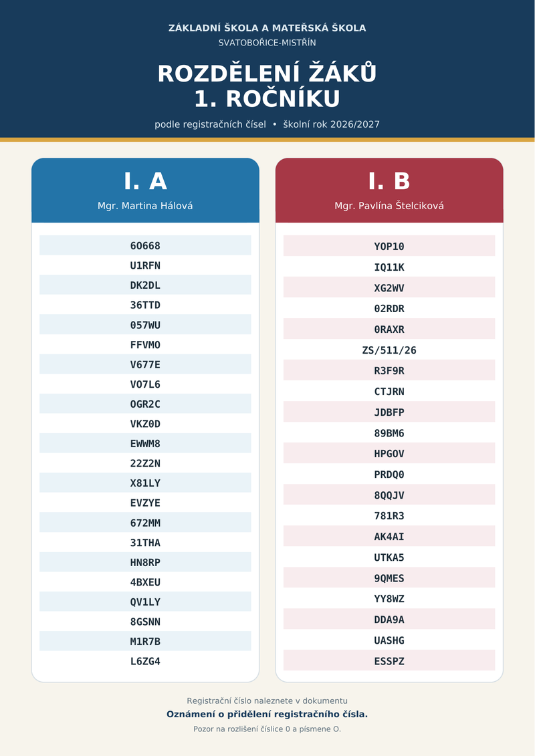Screen dimensions: 535x756
Task: Click teacher name Mgr. Pavlína Štelciková
Action: (389, 206)
